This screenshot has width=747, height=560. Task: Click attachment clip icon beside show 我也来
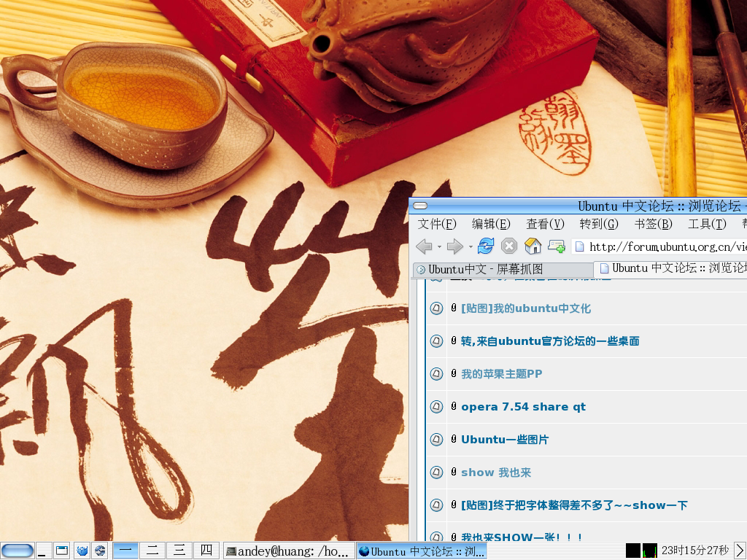(454, 472)
